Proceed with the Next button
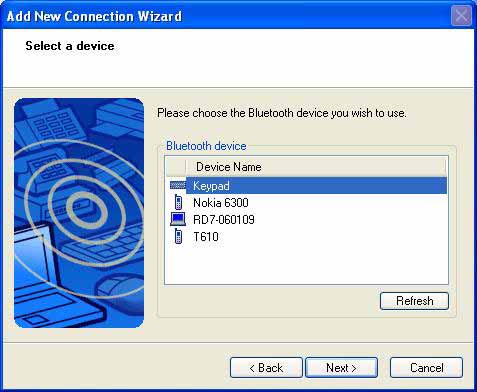 [x=341, y=368]
